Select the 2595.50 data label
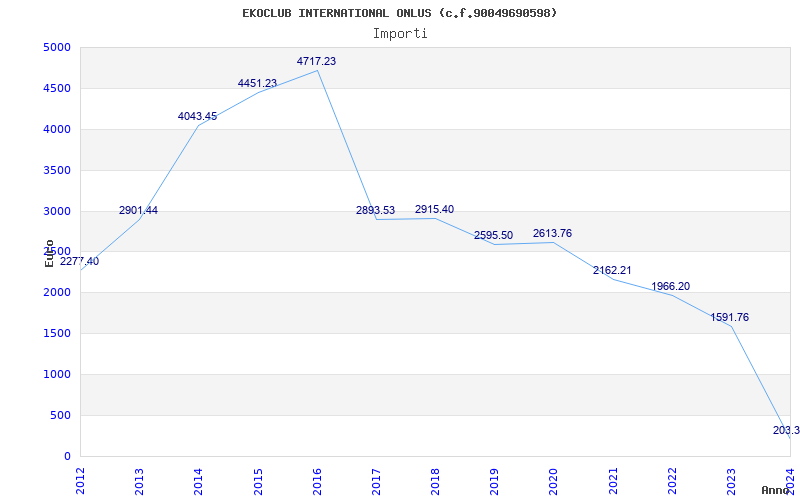 pos(493,235)
